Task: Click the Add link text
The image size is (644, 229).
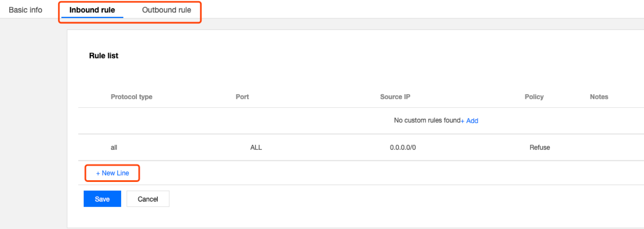Action: tap(472, 121)
